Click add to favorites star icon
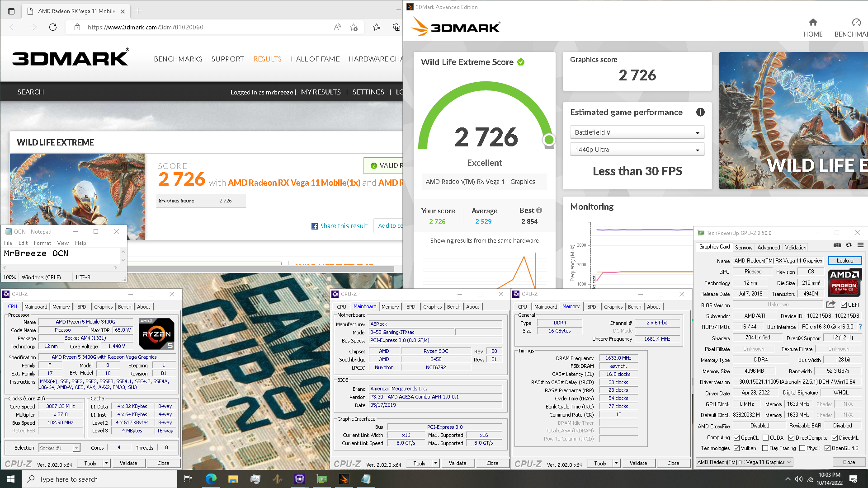 [x=354, y=27]
